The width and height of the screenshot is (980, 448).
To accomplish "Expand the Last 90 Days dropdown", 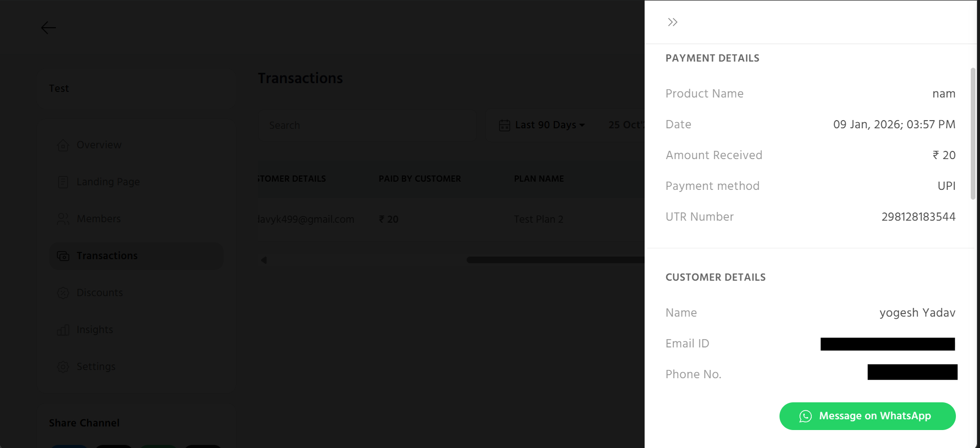I will pyautogui.click(x=549, y=125).
